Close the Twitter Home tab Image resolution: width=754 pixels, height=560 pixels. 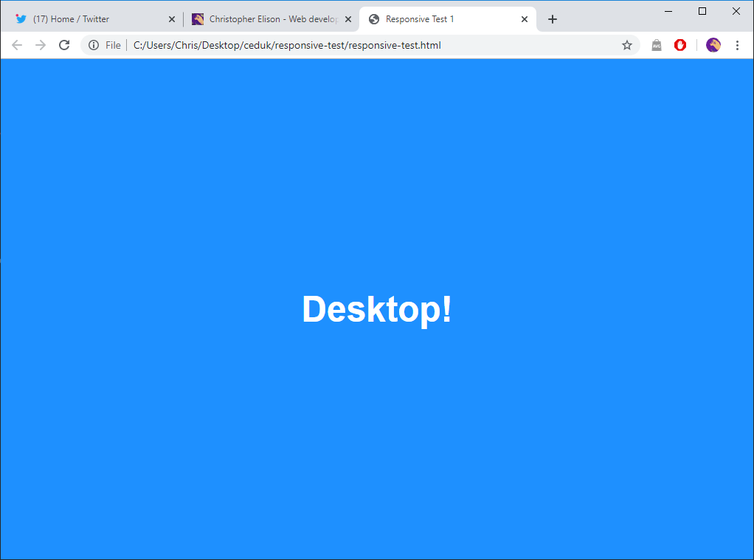[172, 19]
